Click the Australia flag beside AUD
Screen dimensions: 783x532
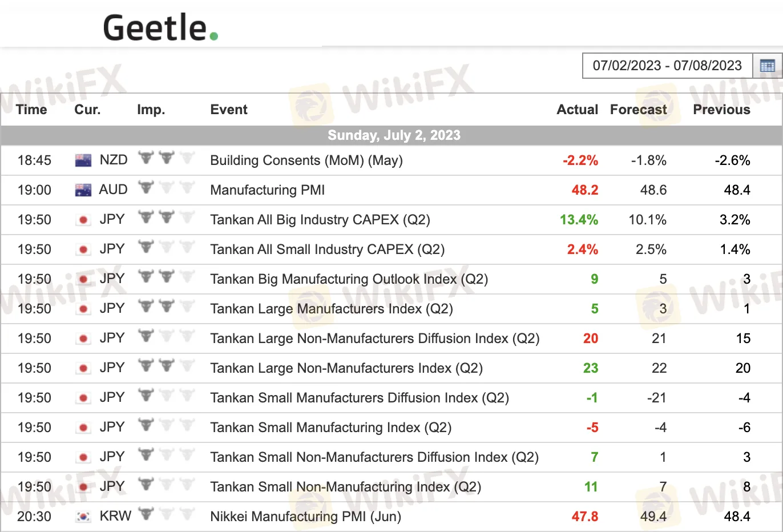point(83,190)
